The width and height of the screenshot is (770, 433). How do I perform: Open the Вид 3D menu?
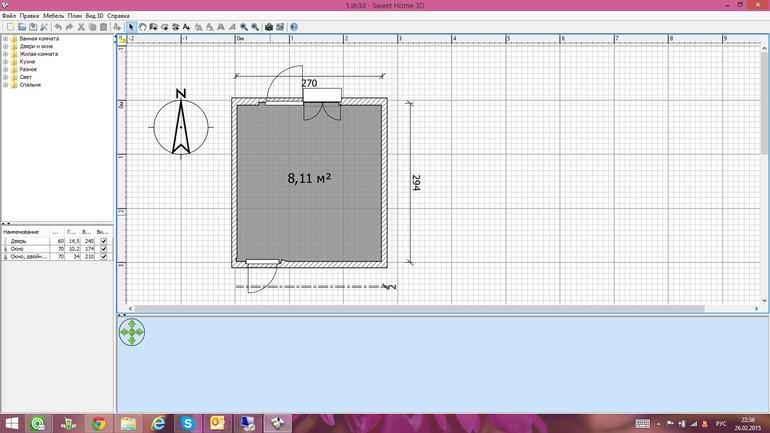[x=94, y=16]
